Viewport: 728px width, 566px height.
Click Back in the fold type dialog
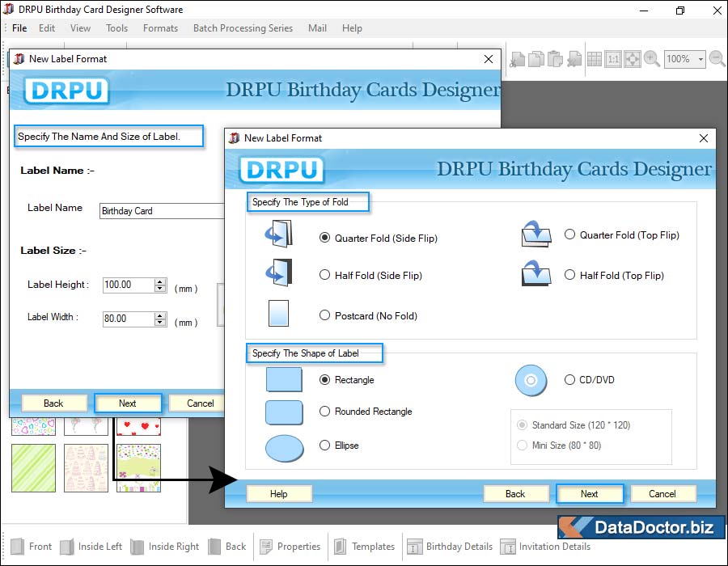tap(515, 493)
